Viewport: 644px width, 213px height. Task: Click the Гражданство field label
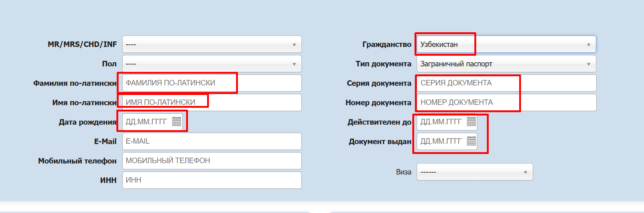387,44
